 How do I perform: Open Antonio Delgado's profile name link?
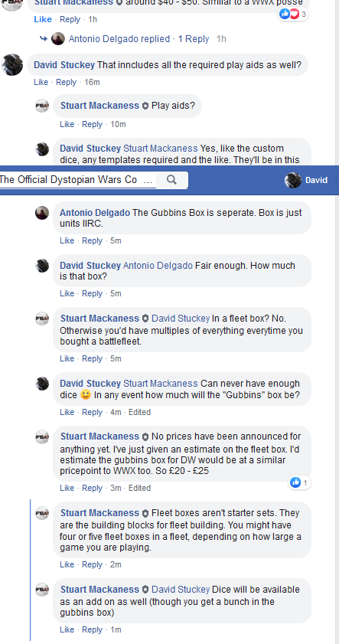[x=95, y=213]
